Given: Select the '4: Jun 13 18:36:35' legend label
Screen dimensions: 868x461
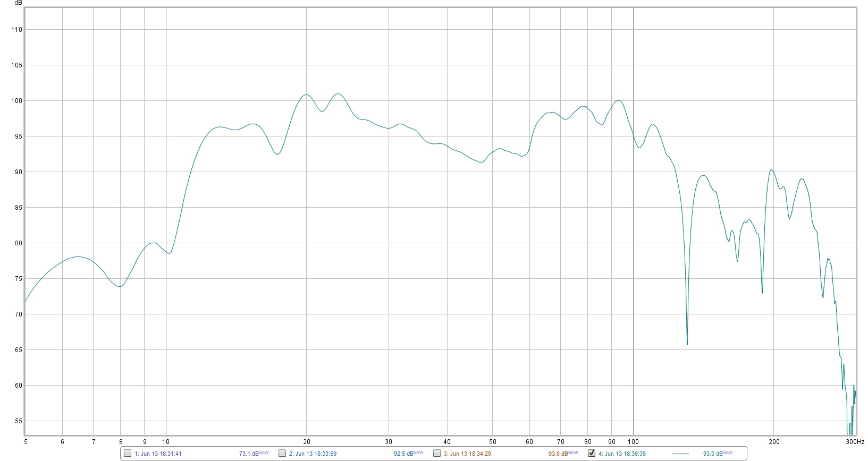Looking at the screenshot, I should tap(622, 454).
